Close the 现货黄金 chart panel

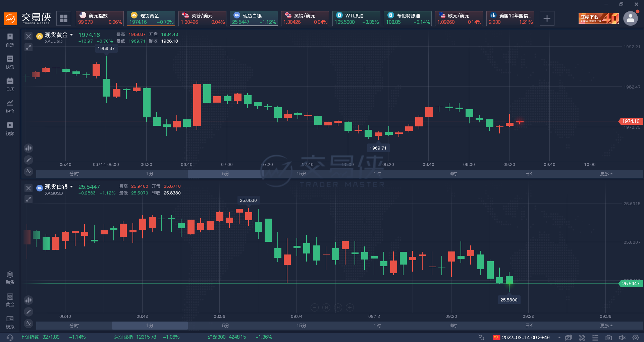tap(29, 36)
